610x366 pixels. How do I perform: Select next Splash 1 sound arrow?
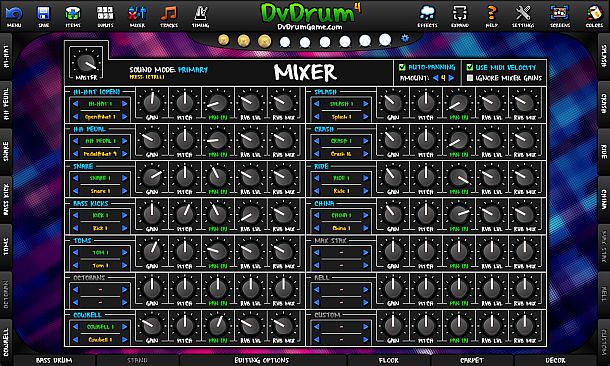[366, 117]
